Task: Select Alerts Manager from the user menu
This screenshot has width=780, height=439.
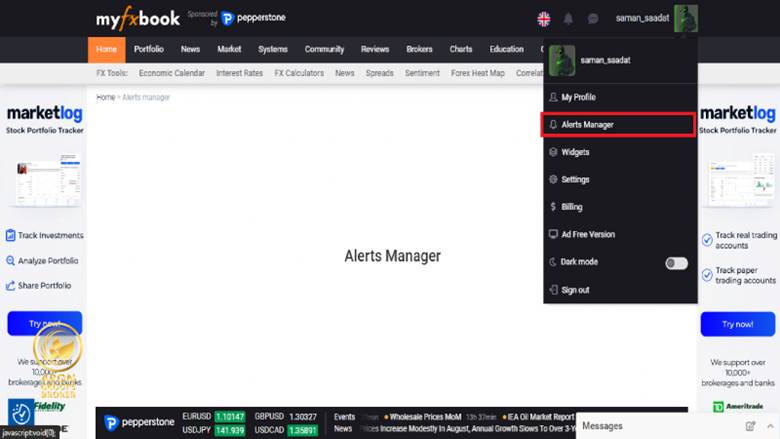Action: pos(588,125)
